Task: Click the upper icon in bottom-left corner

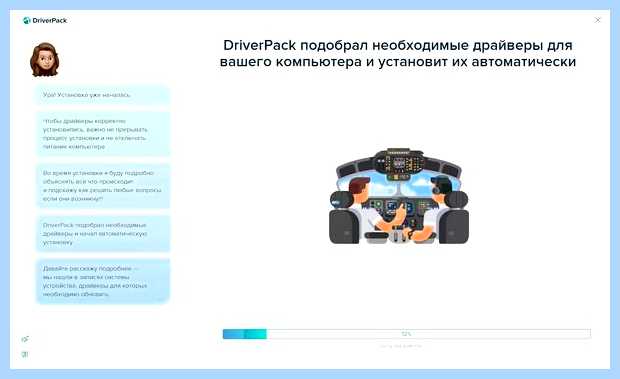Action: (25, 339)
